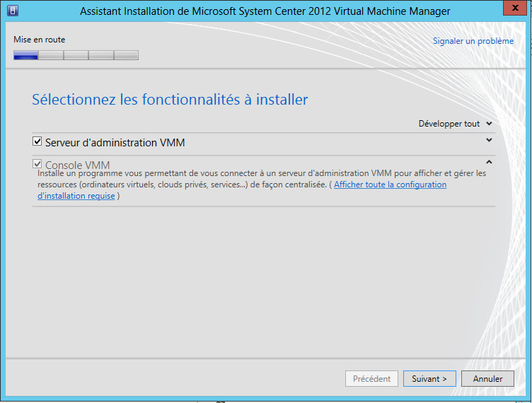Expand Serveur d'administration VMM details chevron
The width and height of the screenshot is (532, 403).
pyautogui.click(x=489, y=140)
